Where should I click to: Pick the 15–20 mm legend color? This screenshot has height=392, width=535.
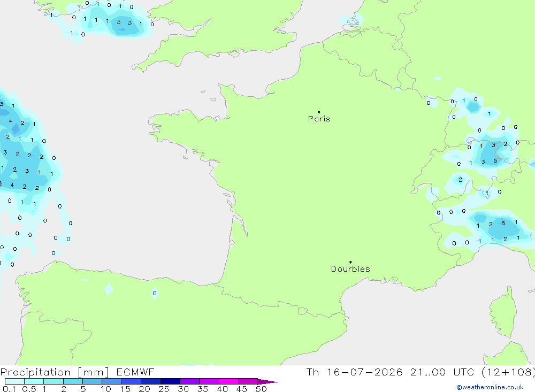pos(132,381)
